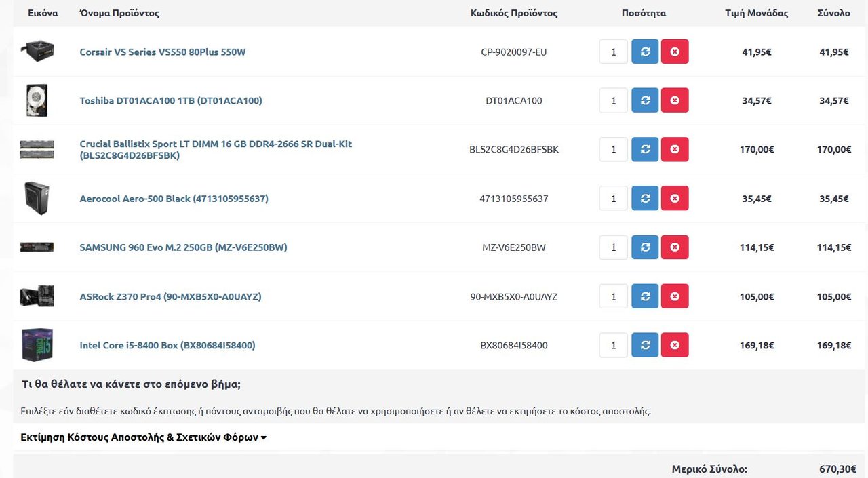Click the Κωδικός Προϊόντος column header
The height and width of the screenshot is (478, 868).
[x=514, y=13]
